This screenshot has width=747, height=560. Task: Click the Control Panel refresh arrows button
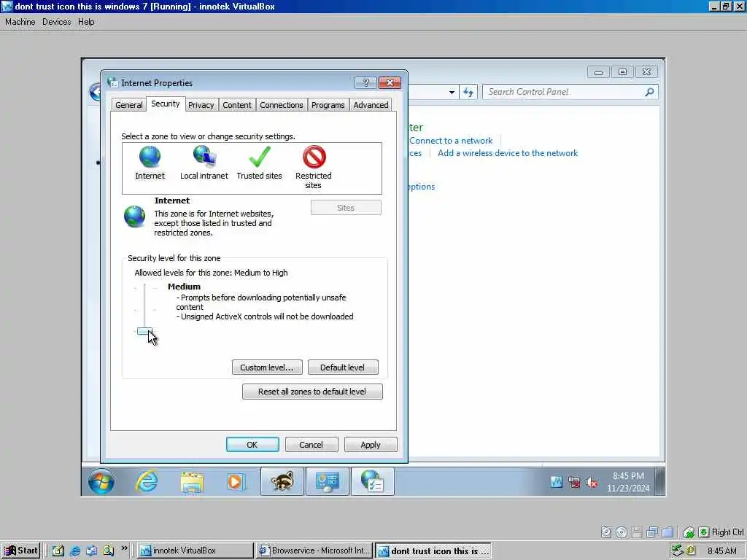[x=468, y=93]
